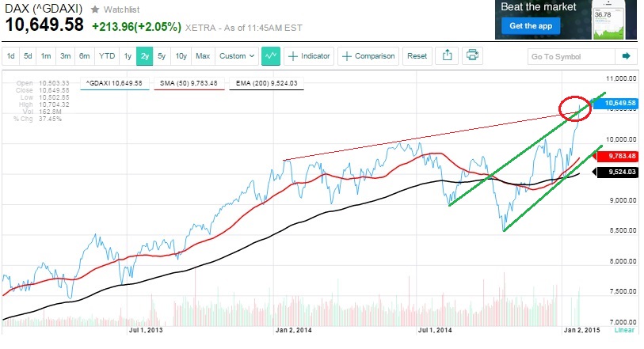Click the line chart type icon
Screen dimensions: 644x349
tap(272, 56)
